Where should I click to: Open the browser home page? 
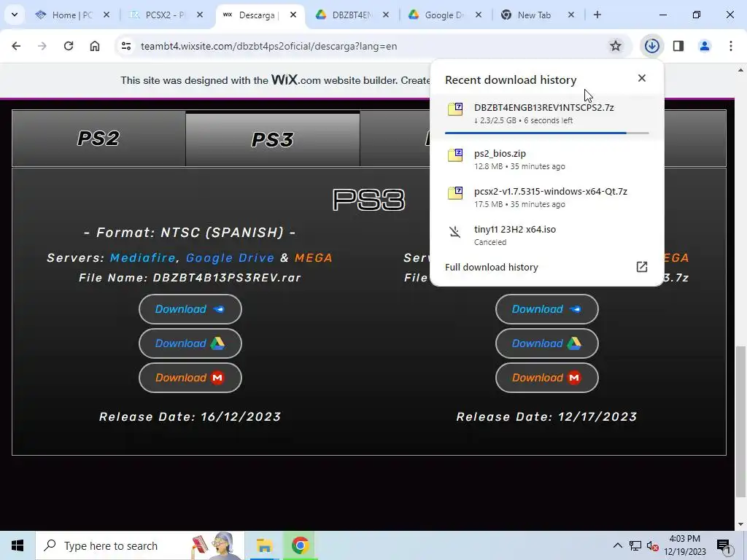95,46
